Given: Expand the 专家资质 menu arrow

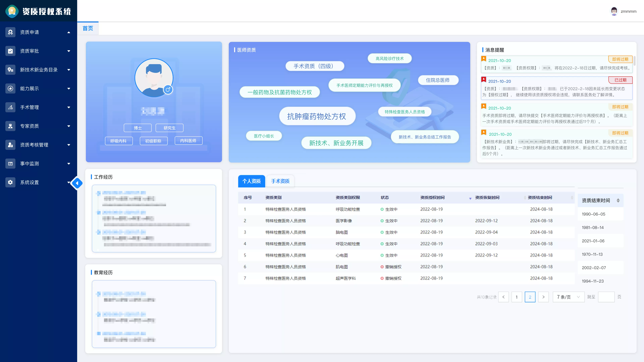Looking at the screenshot, I should click(69, 126).
